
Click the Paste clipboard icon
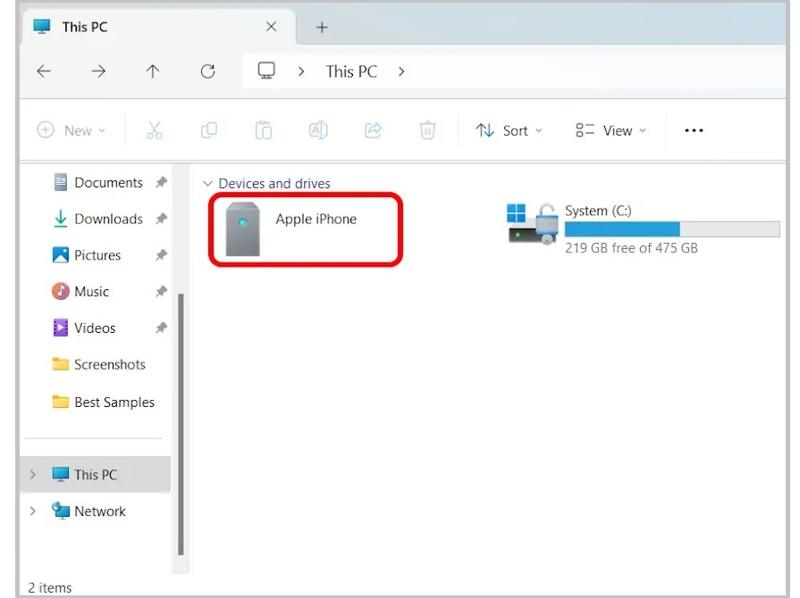(264, 131)
